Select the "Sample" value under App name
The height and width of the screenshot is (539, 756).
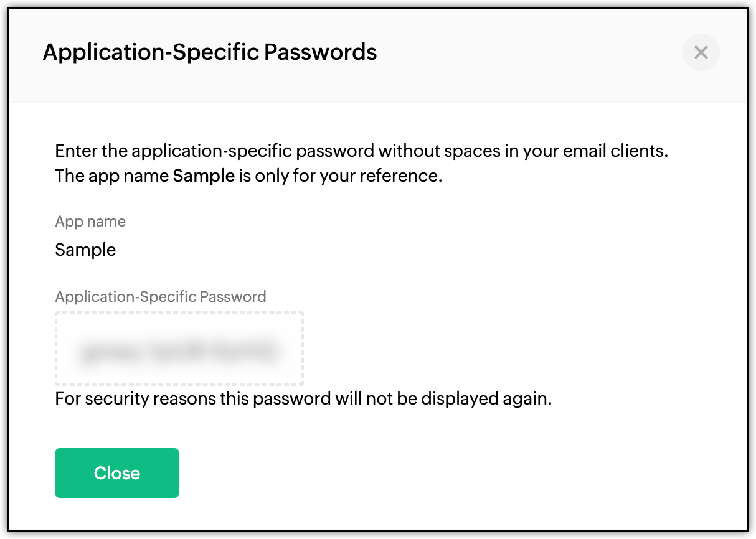click(85, 250)
